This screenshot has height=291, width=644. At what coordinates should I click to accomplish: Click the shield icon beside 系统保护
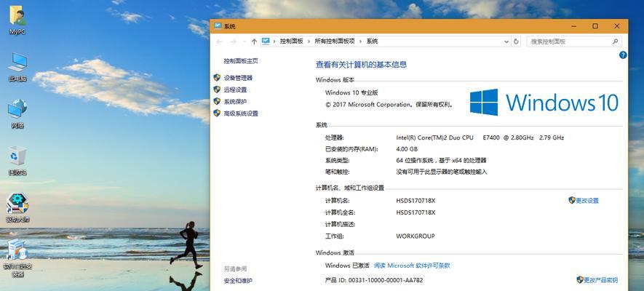point(218,101)
